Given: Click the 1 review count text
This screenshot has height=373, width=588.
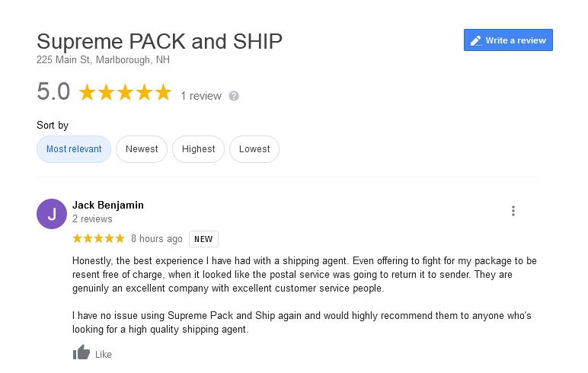Looking at the screenshot, I should click(201, 96).
